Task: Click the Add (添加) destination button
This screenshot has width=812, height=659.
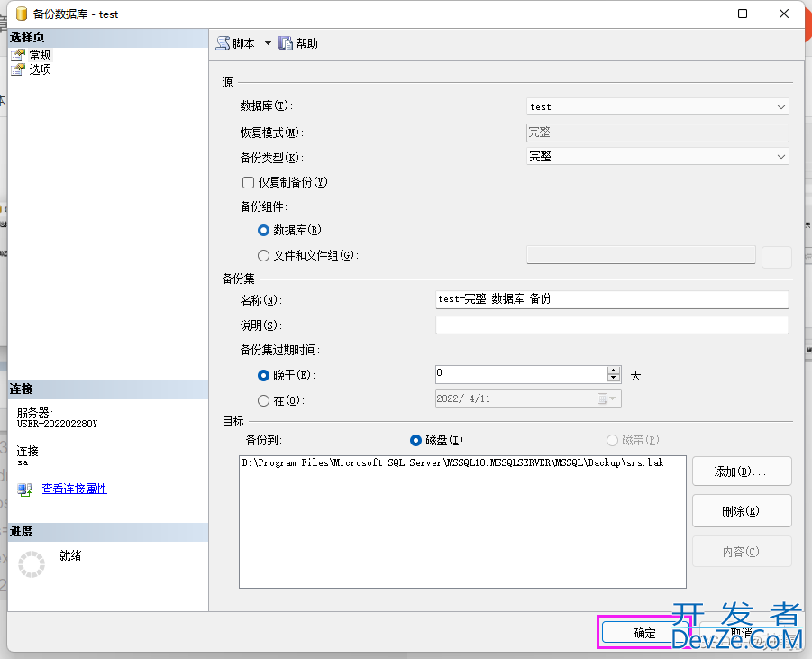Action: (742, 471)
